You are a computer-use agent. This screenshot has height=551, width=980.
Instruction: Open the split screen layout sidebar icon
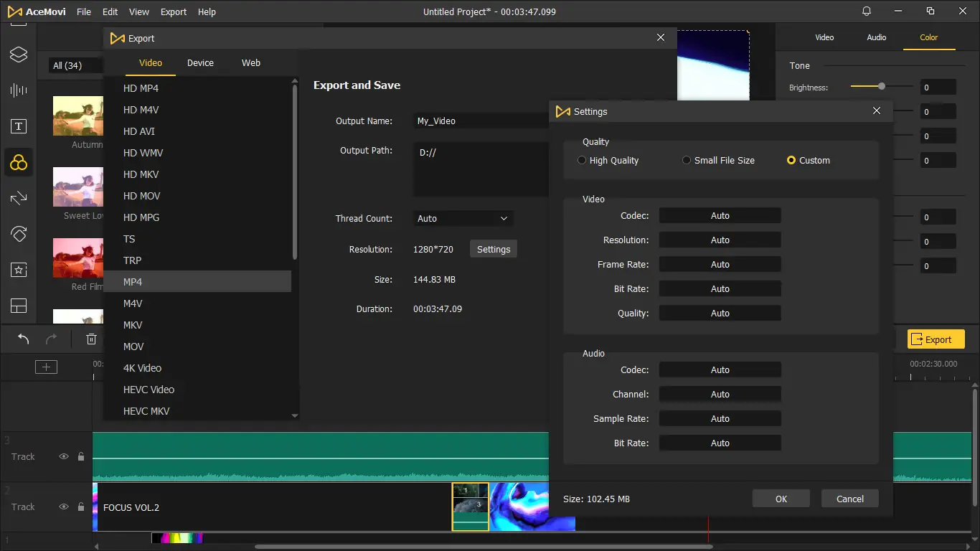(19, 306)
